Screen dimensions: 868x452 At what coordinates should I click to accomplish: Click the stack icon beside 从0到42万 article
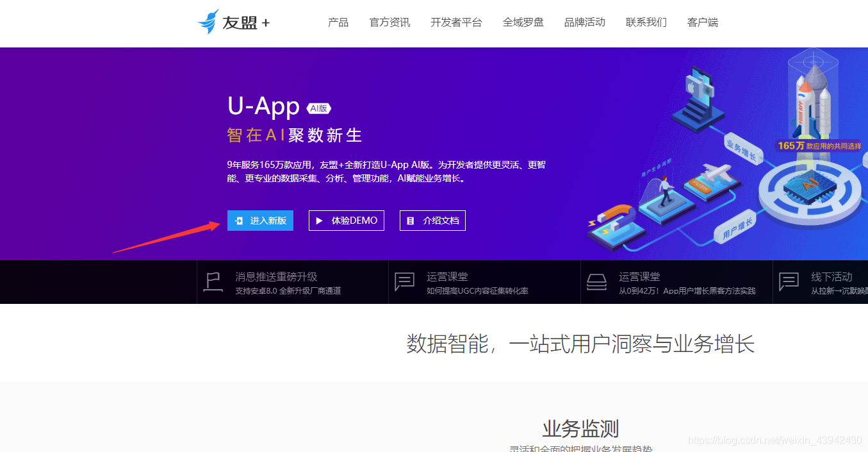click(x=596, y=282)
